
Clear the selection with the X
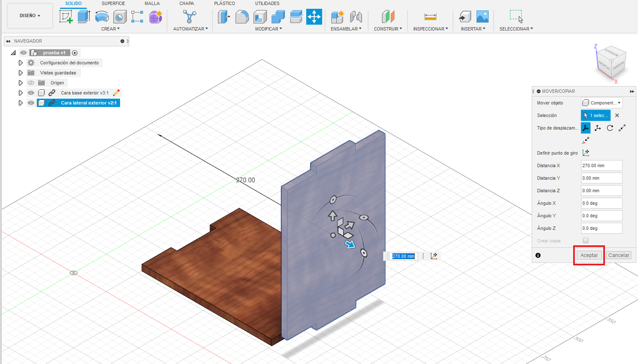(617, 115)
